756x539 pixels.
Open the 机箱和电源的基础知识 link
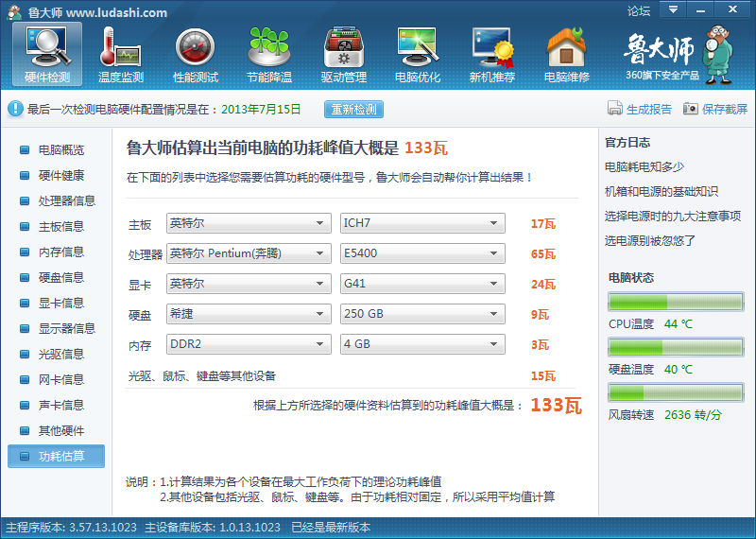click(661, 192)
